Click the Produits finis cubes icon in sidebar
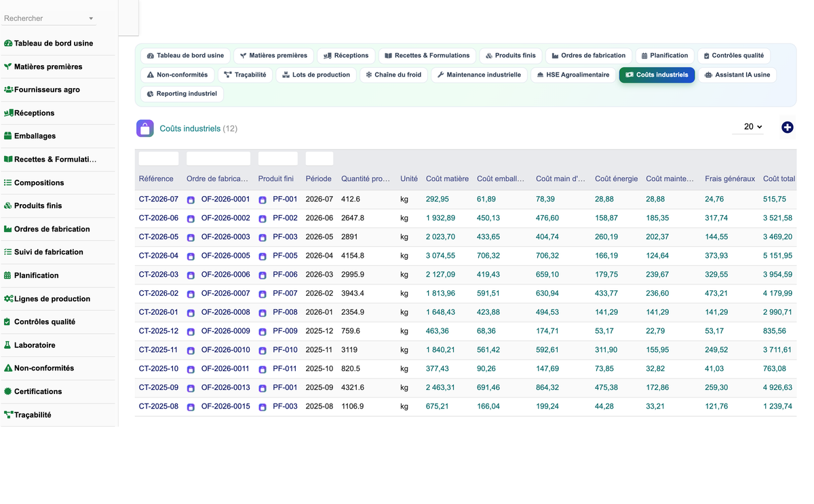This screenshot has height=504, width=814. 8,206
